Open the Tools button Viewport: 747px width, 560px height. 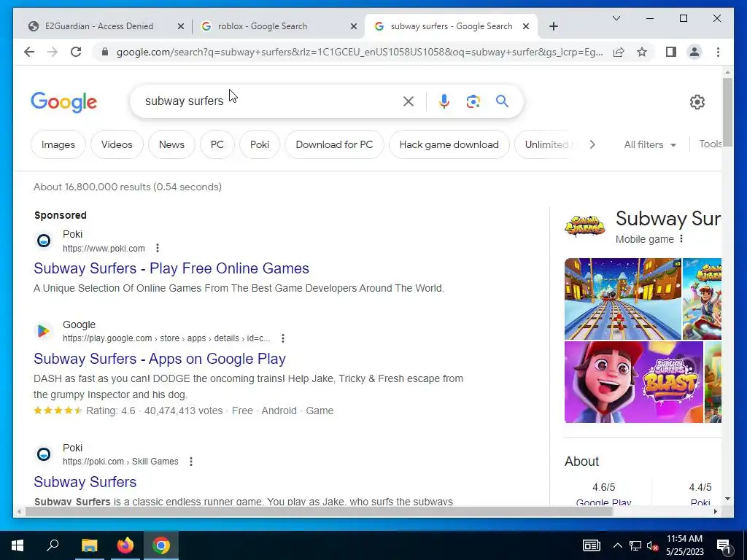(710, 144)
